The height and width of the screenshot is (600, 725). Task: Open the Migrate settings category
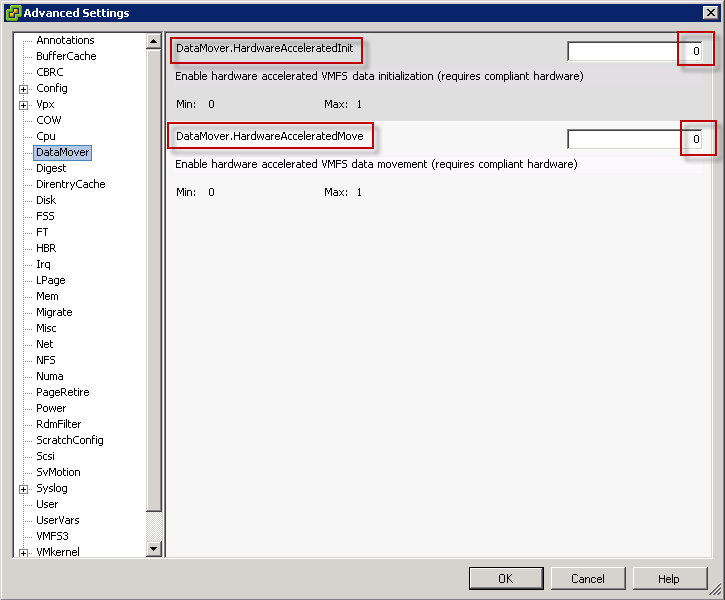click(54, 312)
